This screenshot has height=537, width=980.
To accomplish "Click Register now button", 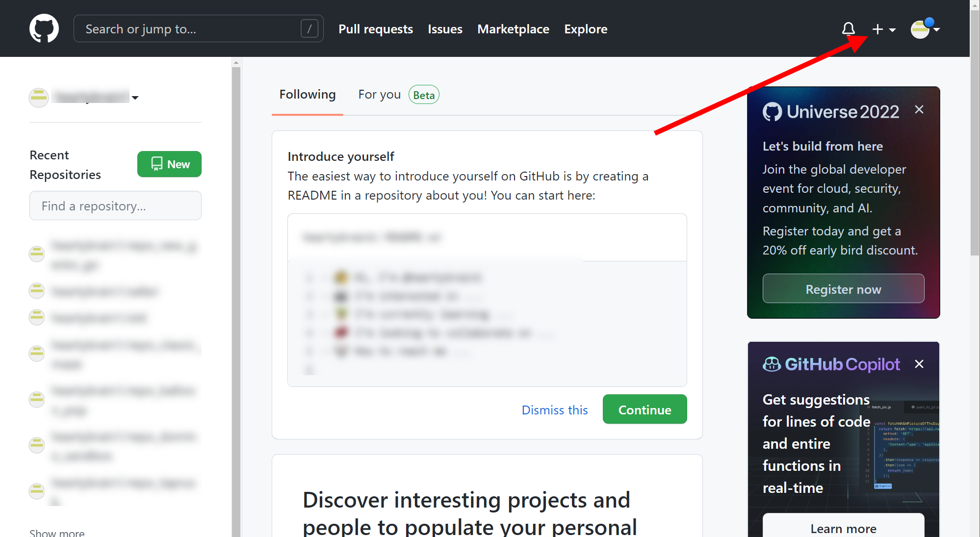I will (843, 289).
